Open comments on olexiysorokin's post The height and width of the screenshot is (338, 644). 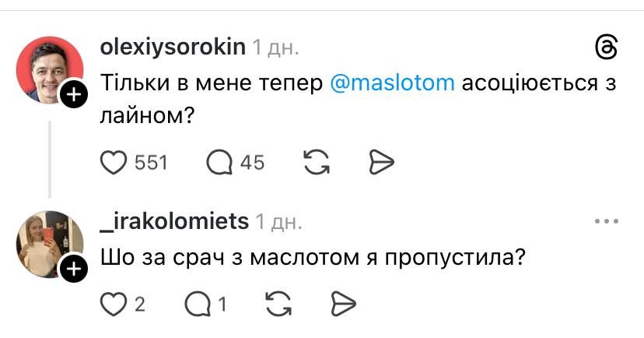(x=219, y=162)
